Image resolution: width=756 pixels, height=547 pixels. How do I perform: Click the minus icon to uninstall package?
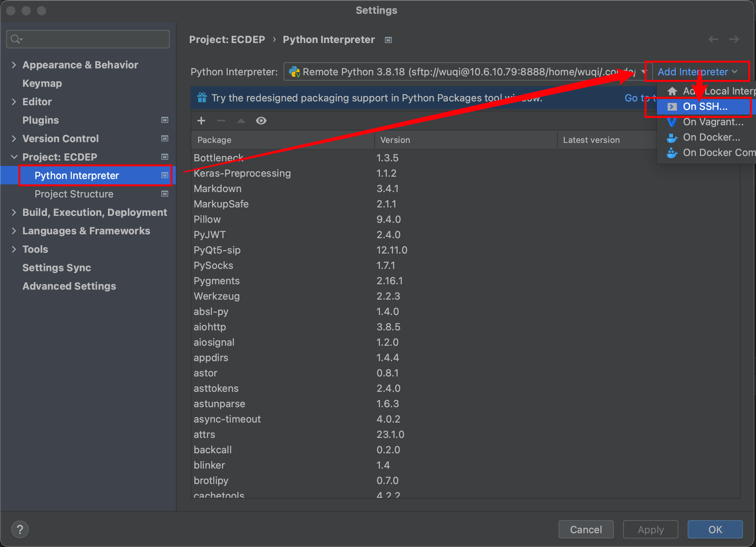(221, 121)
